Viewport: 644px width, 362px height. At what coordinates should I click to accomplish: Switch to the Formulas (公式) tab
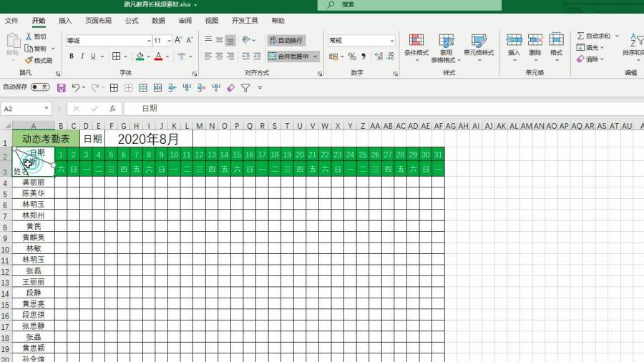[132, 21]
